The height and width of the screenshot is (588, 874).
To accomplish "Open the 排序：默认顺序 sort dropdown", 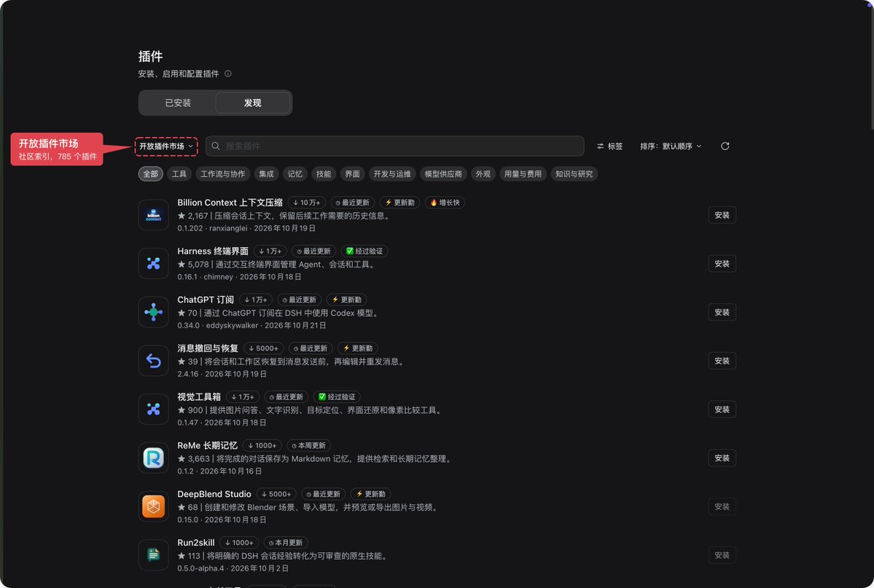I will [x=671, y=146].
